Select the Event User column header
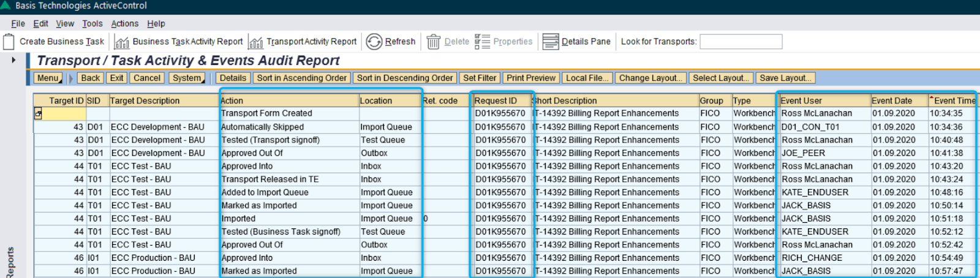Image resolution: width=980 pixels, height=278 pixels. coord(825,101)
